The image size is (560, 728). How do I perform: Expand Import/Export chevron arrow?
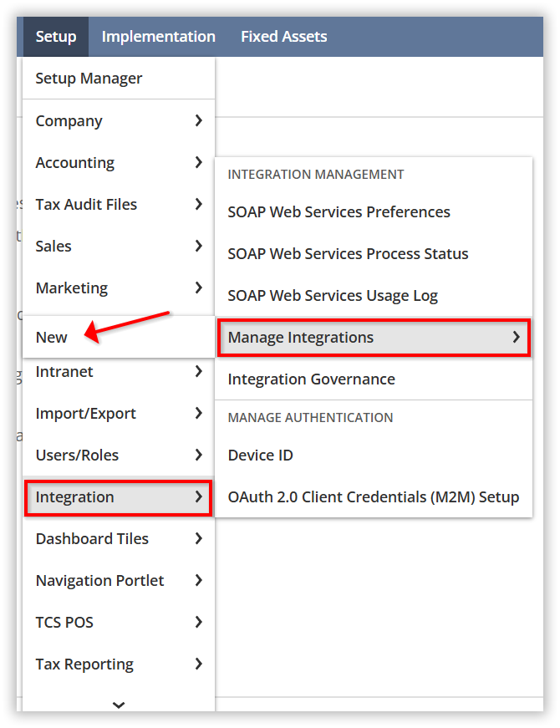tap(199, 413)
